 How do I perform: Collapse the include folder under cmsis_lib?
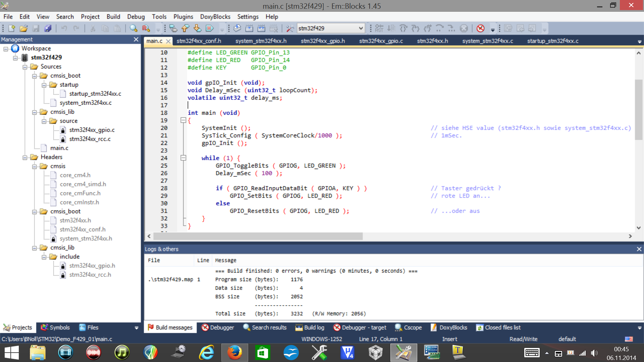44,257
